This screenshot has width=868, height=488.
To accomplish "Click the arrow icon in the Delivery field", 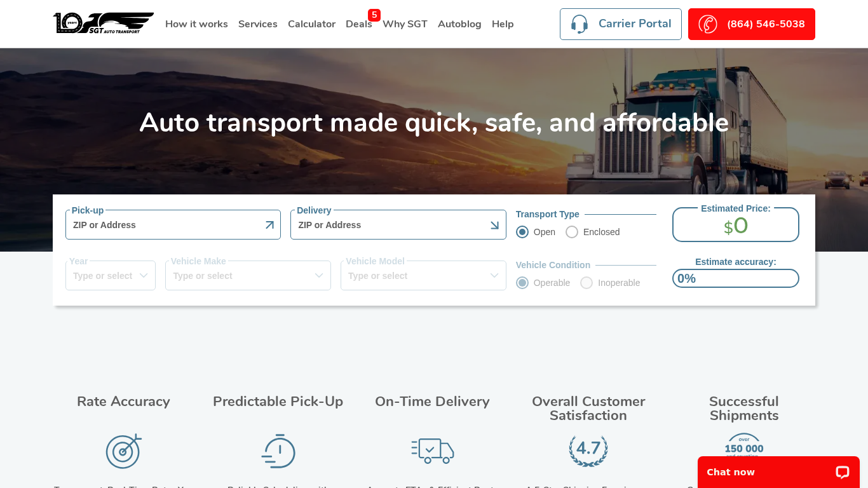I will click(494, 224).
